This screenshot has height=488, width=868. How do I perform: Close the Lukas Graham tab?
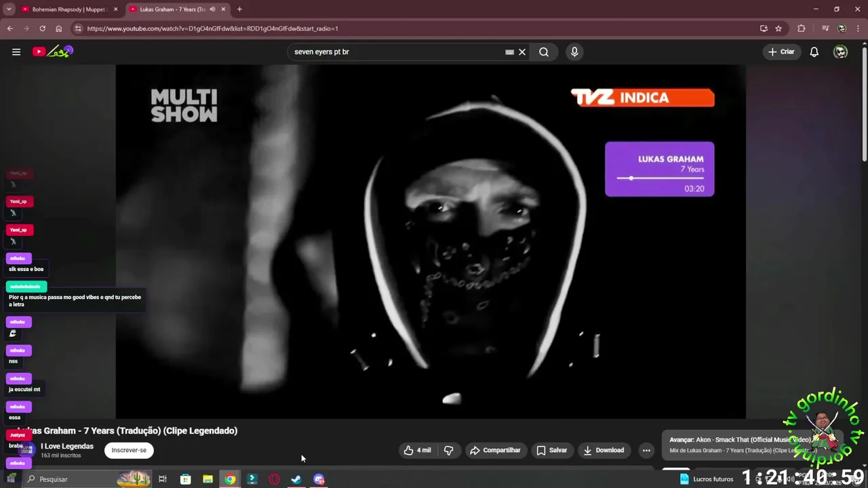pyautogui.click(x=223, y=9)
